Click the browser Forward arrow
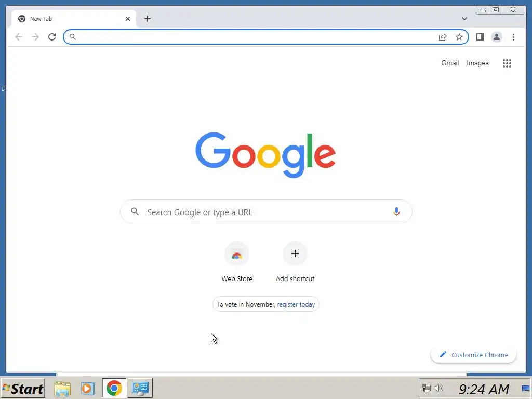This screenshot has height=399, width=532. tap(35, 37)
